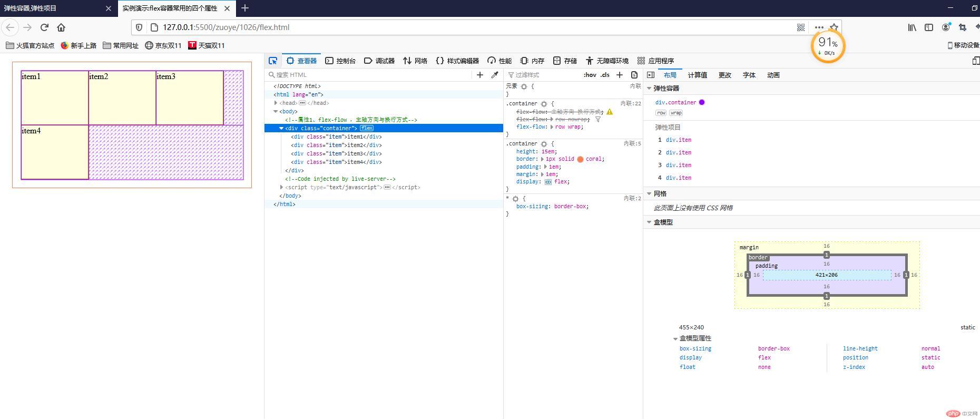Open the 网络 network tab

pyautogui.click(x=415, y=61)
